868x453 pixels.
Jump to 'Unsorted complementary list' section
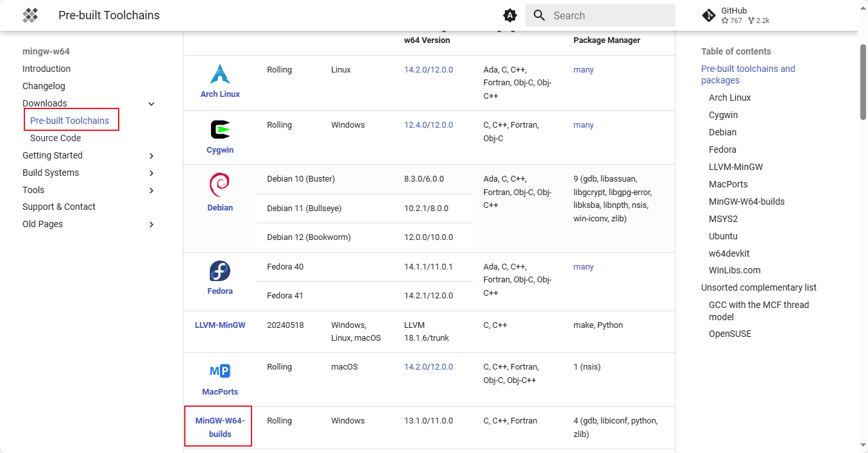tap(759, 287)
